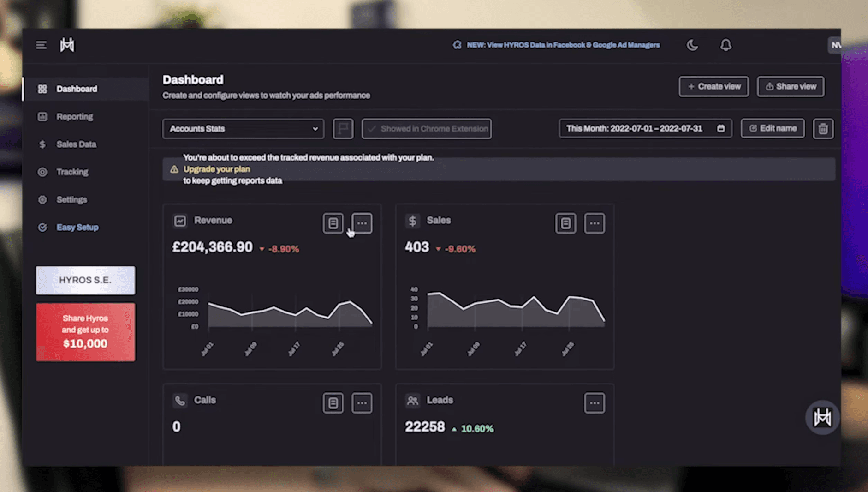
Task: Go to Dashboard in sidebar
Action: point(86,89)
